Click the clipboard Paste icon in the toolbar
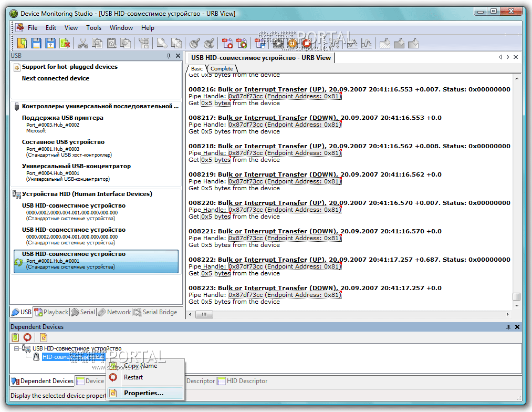Screen dimensions: 532x412 pos(112,43)
